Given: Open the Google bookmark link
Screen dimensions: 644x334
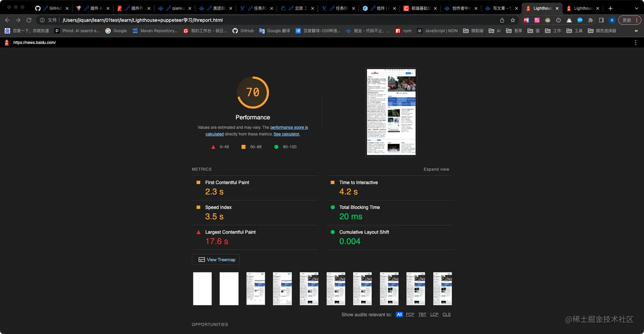Looking at the screenshot, I should point(116,31).
